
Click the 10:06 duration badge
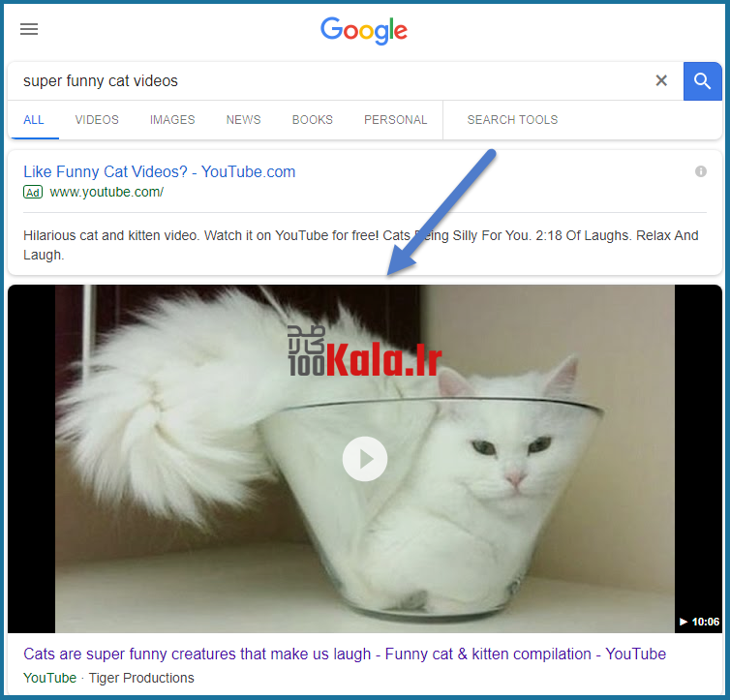pos(699,622)
